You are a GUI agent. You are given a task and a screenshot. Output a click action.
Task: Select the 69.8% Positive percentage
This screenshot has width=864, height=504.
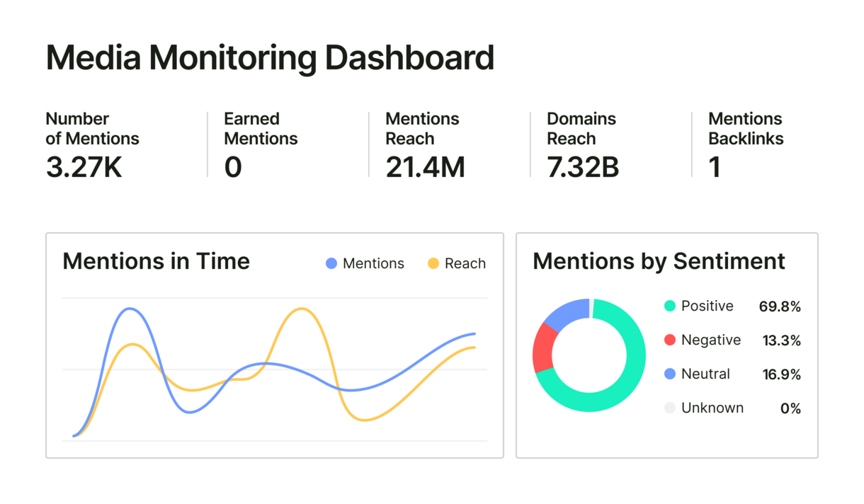coord(780,307)
